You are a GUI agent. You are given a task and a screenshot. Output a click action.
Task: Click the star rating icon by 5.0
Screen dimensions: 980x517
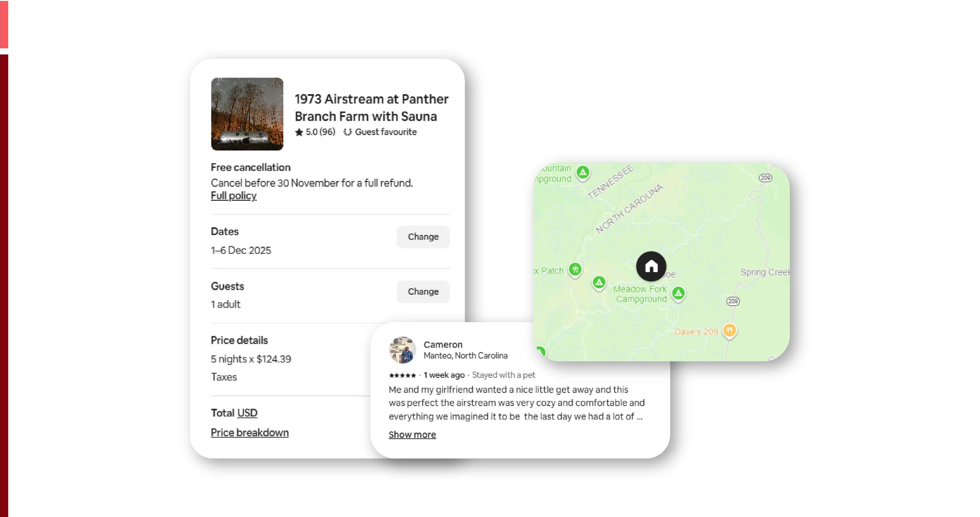(299, 132)
